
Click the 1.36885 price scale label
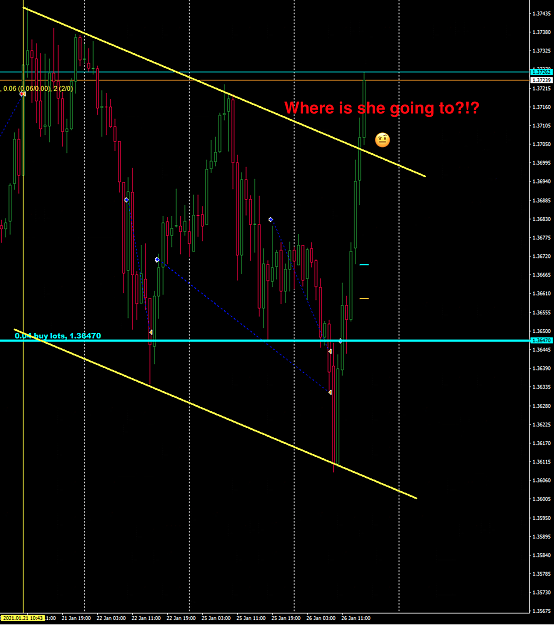click(x=541, y=200)
